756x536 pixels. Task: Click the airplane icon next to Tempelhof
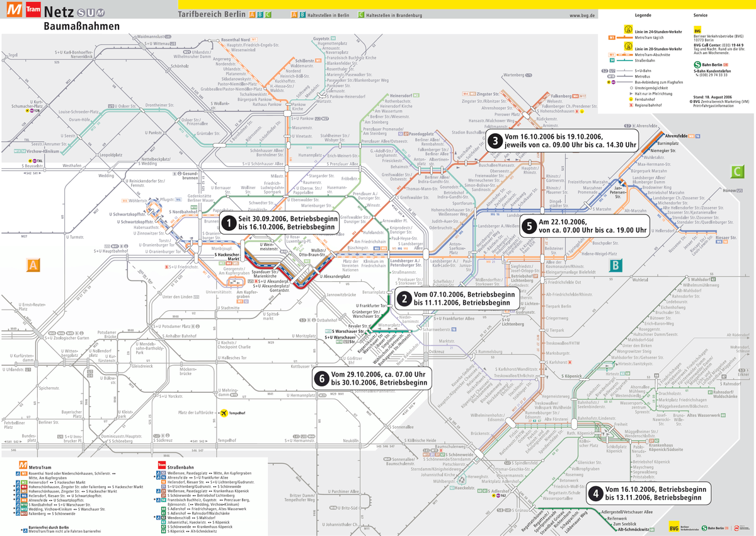point(224,412)
